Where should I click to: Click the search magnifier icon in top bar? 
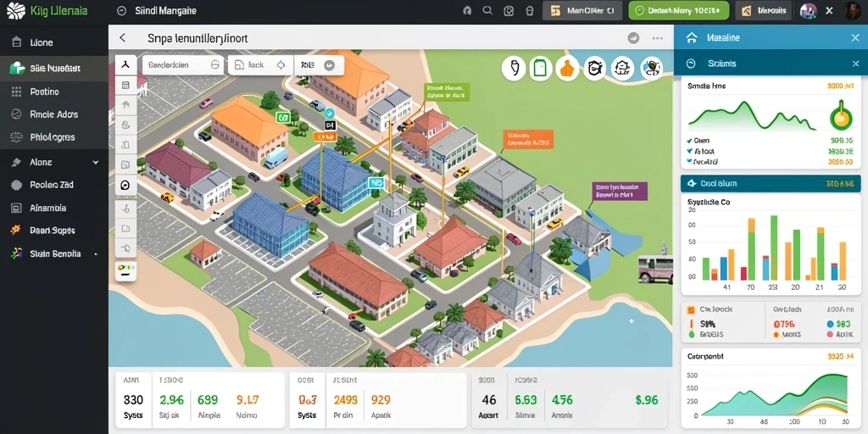pyautogui.click(x=487, y=10)
